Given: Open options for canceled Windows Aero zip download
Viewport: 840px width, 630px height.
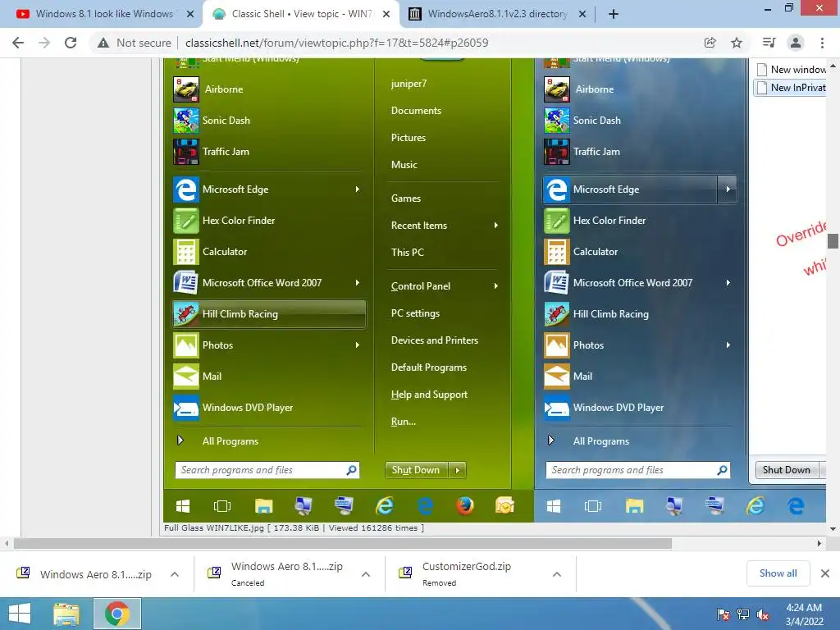Looking at the screenshot, I should click(x=366, y=574).
